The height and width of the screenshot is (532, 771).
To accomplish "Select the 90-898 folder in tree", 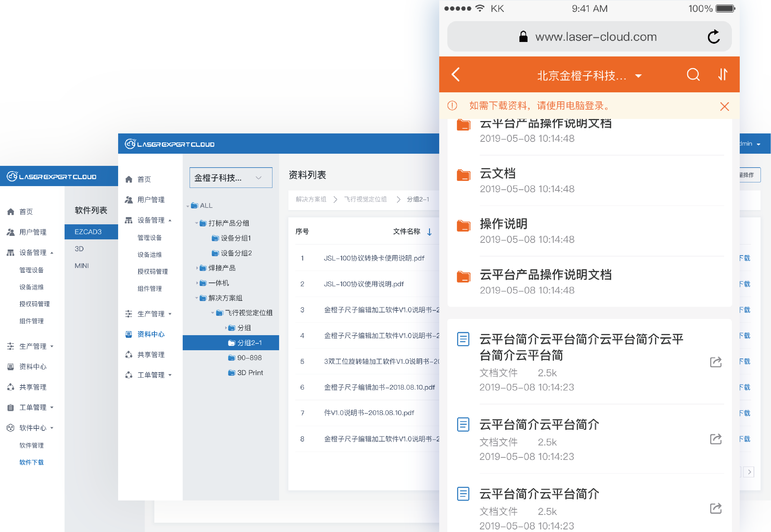I will point(249,358).
